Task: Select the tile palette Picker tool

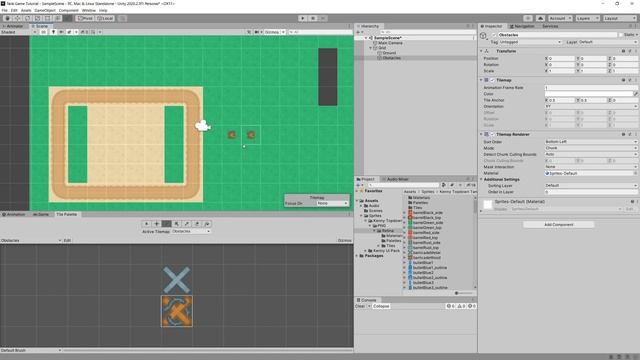Action: 187,224
